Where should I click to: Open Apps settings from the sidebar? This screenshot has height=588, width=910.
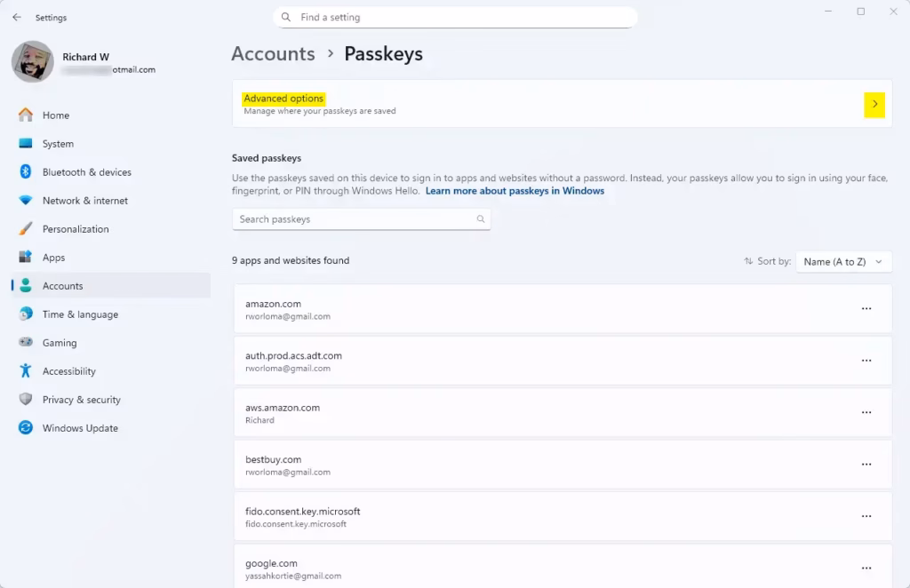tap(53, 257)
